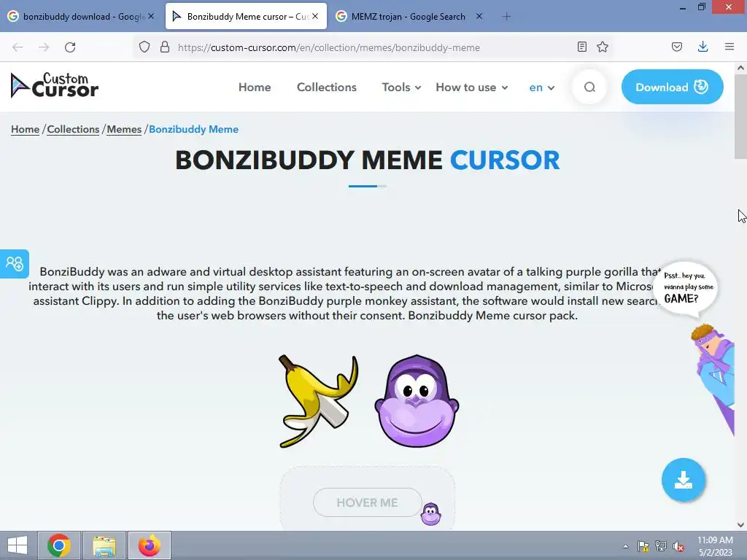
Task: Open the Collections navigation menu item
Action: [327, 87]
